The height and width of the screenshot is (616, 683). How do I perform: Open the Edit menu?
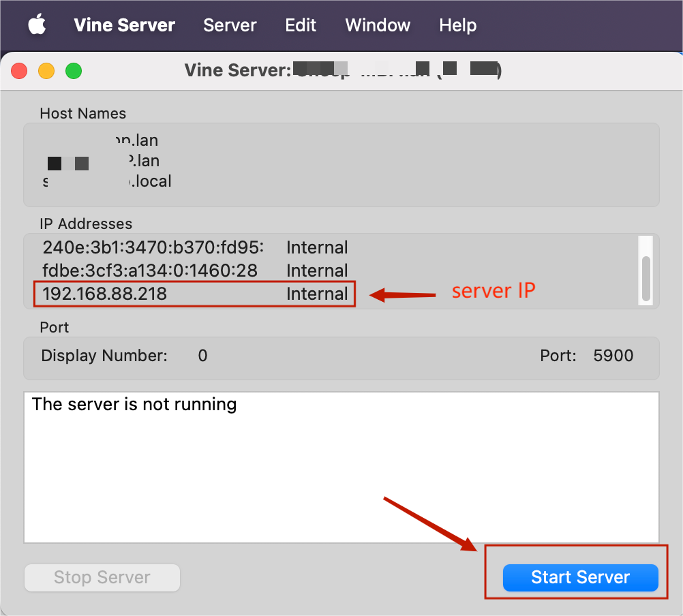(x=301, y=25)
